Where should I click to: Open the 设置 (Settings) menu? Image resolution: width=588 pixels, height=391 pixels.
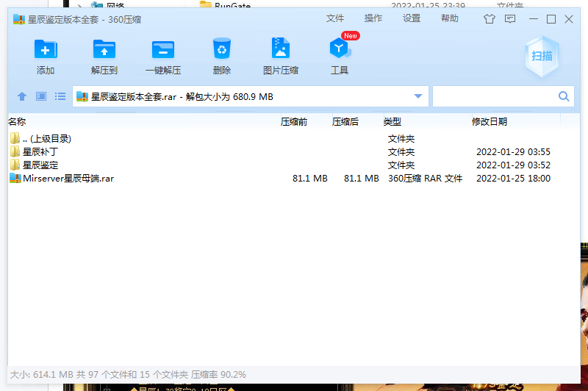tap(412, 18)
